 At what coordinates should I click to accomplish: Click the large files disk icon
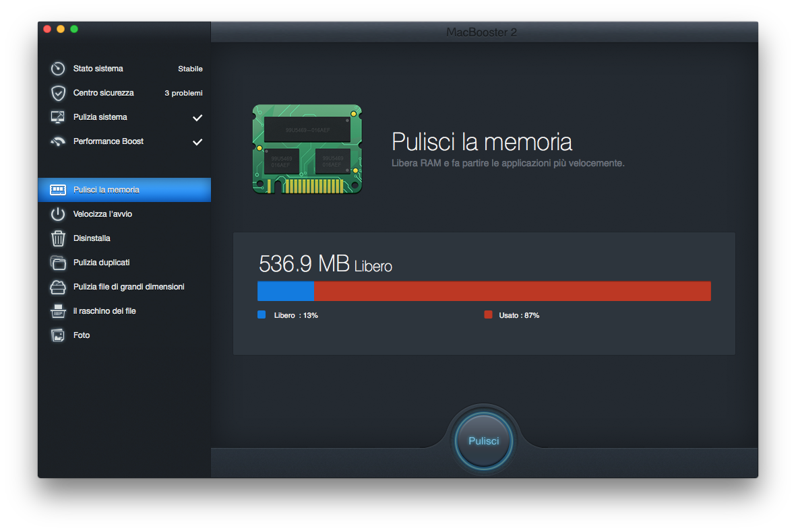point(58,287)
